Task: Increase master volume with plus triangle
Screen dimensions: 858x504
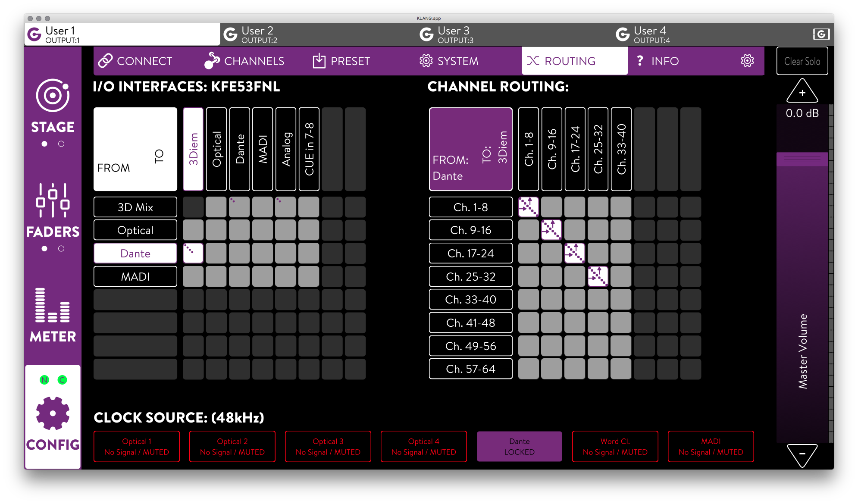Action: (x=802, y=91)
